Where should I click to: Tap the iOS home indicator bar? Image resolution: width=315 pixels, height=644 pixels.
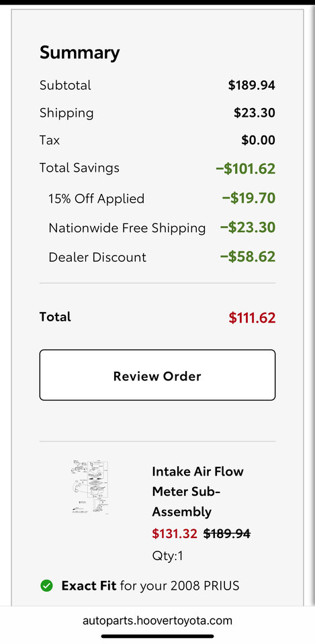(x=157, y=636)
